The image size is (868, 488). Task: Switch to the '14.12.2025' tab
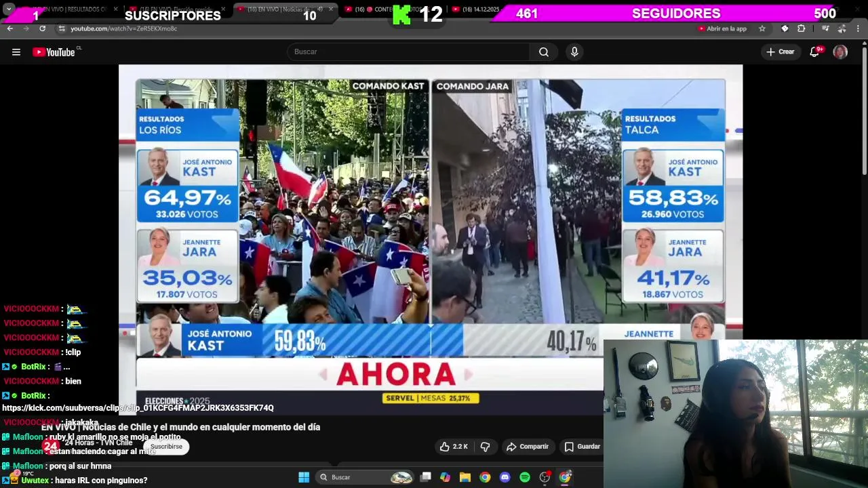[x=476, y=9]
